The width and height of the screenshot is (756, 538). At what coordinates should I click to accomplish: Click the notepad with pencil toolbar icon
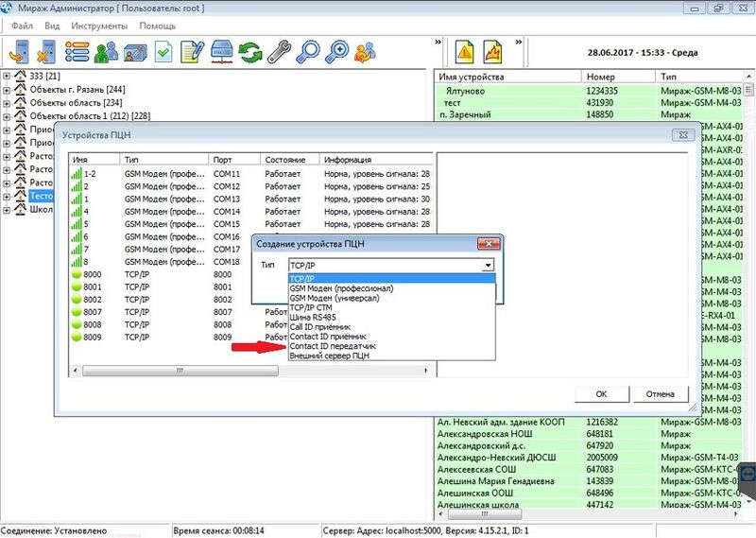192,51
